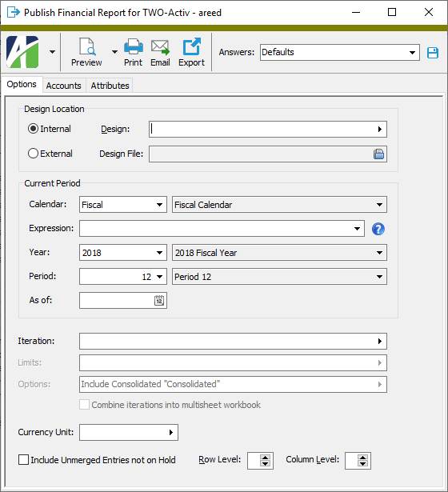This screenshot has width=448, height=492.
Task: Browse for a Design File with folder icon
Action: click(378, 154)
